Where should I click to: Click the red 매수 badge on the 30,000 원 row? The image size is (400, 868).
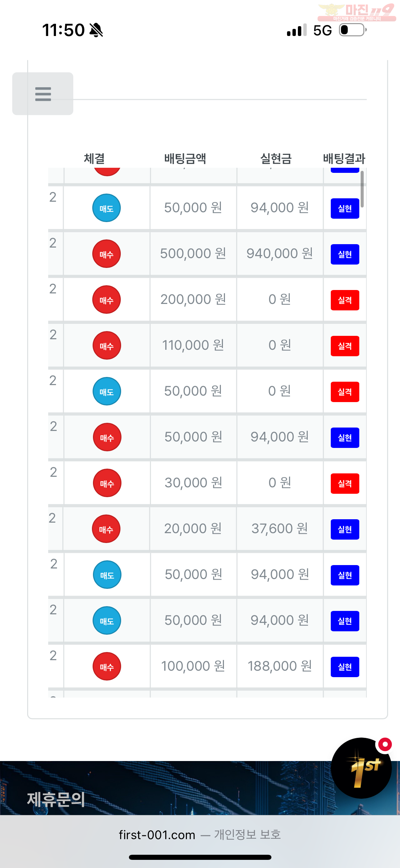pos(107,483)
